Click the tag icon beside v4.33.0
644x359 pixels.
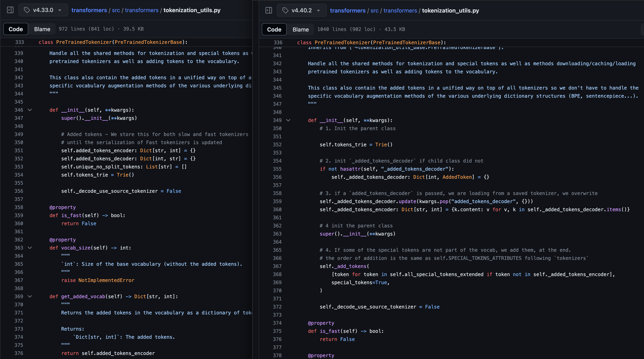(27, 10)
